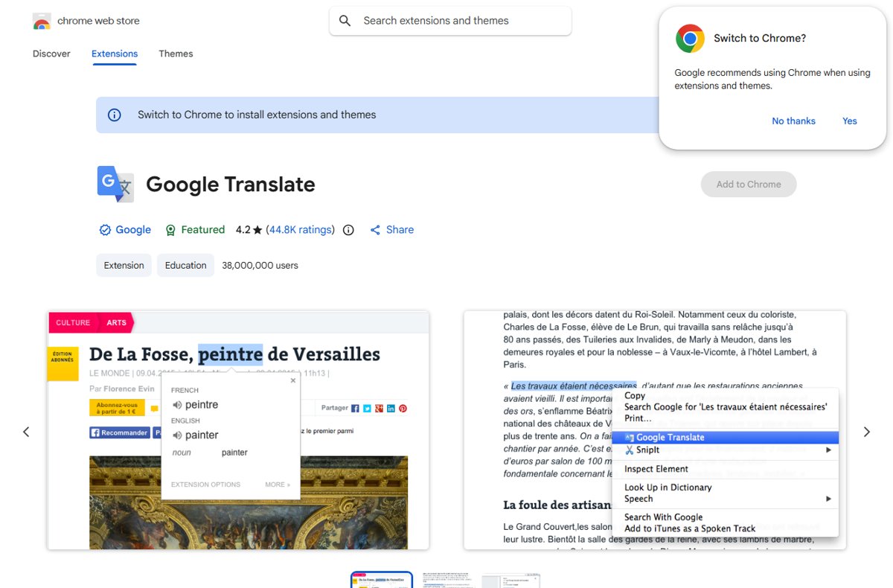The height and width of the screenshot is (588, 893).
Task: Click the Switch to Chrome banner text
Action: pyautogui.click(x=257, y=115)
